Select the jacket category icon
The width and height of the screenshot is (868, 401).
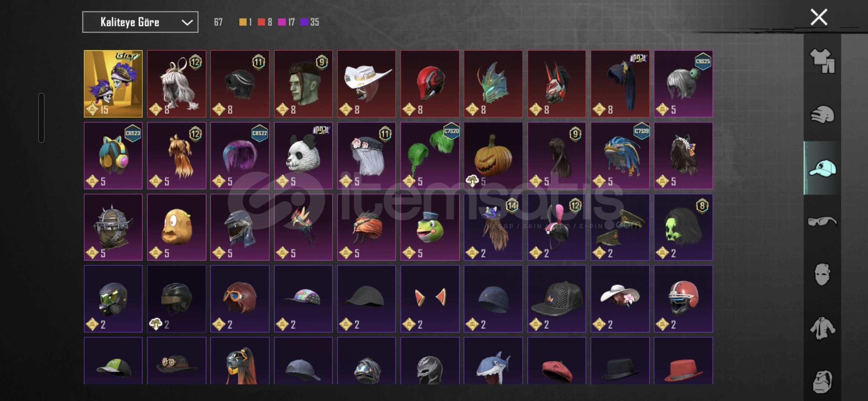822,328
